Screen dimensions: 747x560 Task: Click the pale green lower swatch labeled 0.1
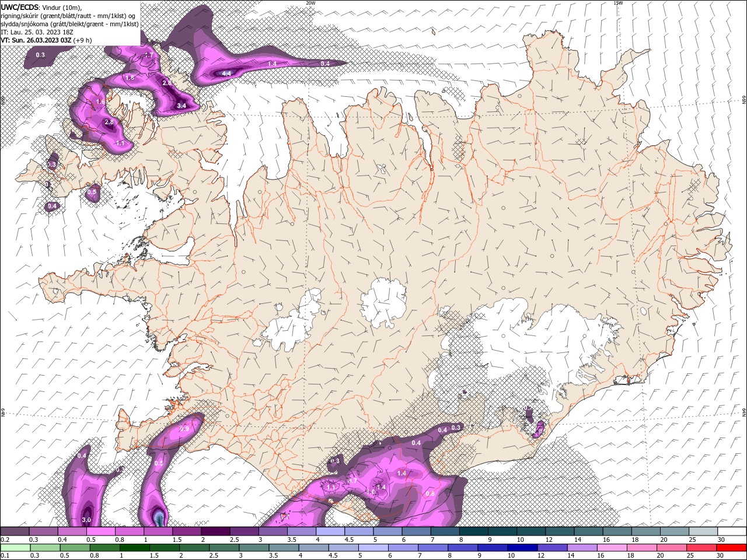point(15,548)
